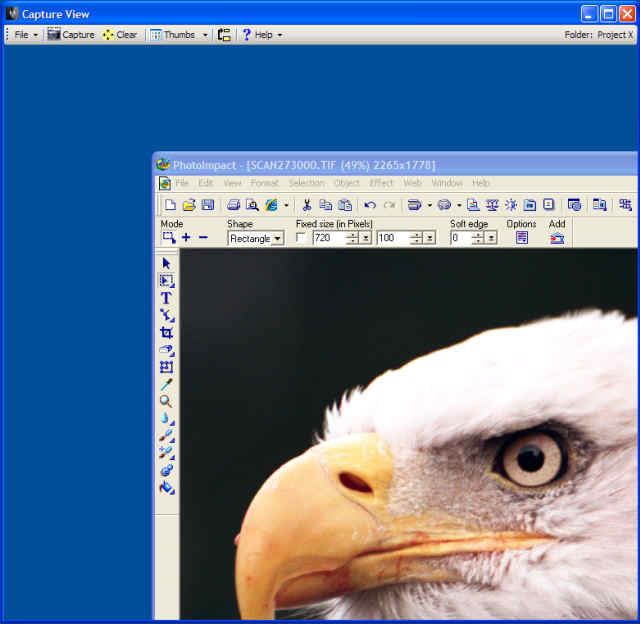This screenshot has width=640, height=624.
Task: Open PhotoImpact's Object menu
Action: point(347,183)
